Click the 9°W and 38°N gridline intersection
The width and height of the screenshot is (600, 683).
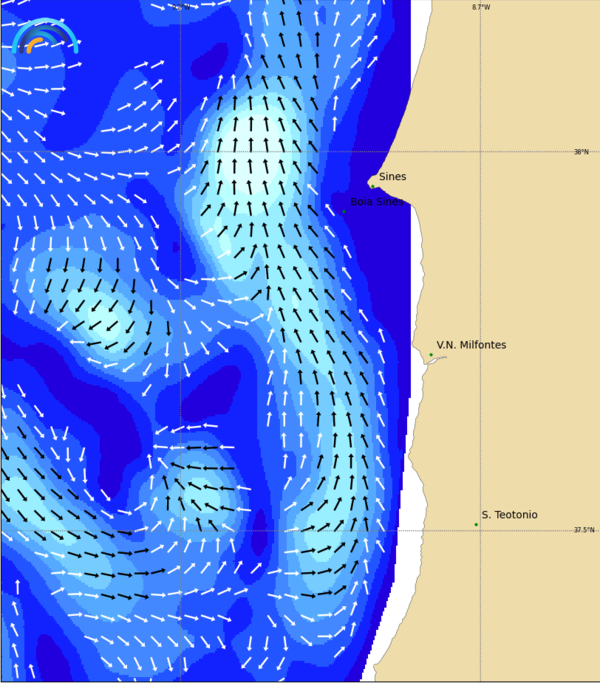pyautogui.click(x=180, y=152)
